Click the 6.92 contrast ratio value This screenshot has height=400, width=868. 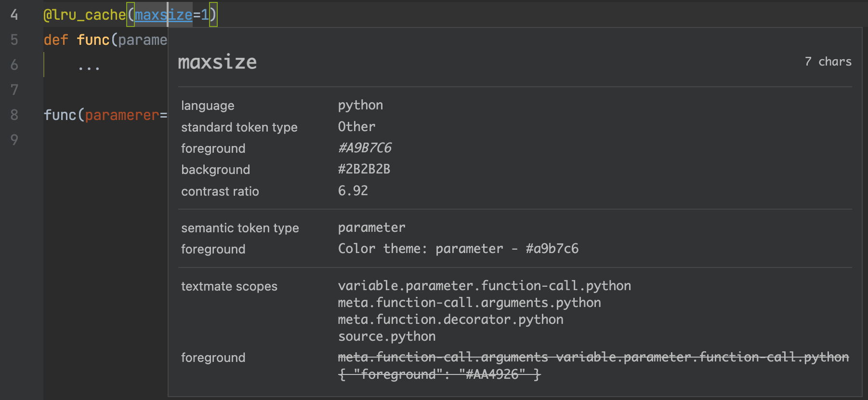353,191
